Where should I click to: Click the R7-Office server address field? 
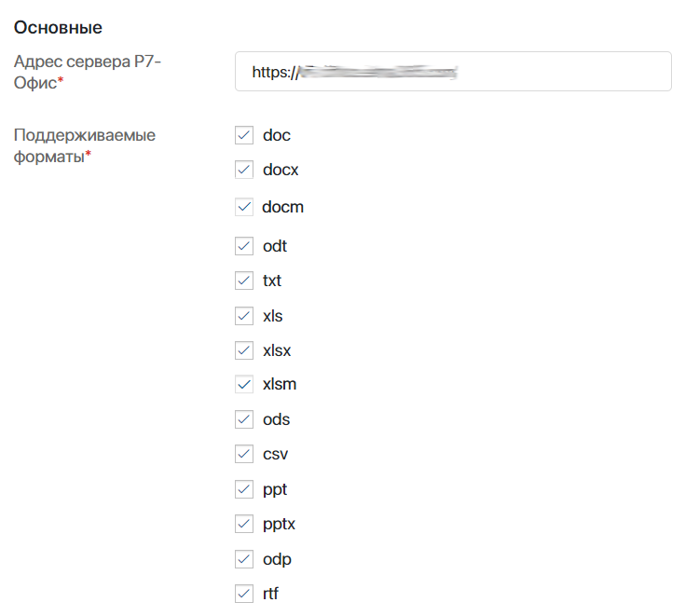coord(453,71)
